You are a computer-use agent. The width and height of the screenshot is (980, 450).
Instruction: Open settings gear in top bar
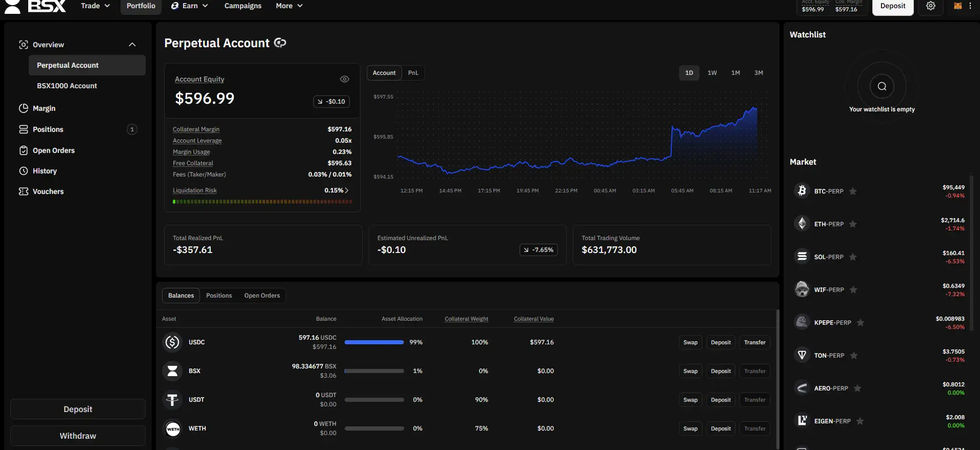pos(931,6)
